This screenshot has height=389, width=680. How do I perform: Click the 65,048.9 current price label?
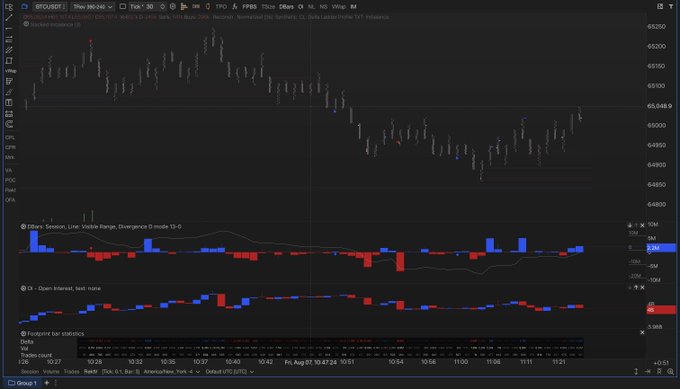pos(659,106)
